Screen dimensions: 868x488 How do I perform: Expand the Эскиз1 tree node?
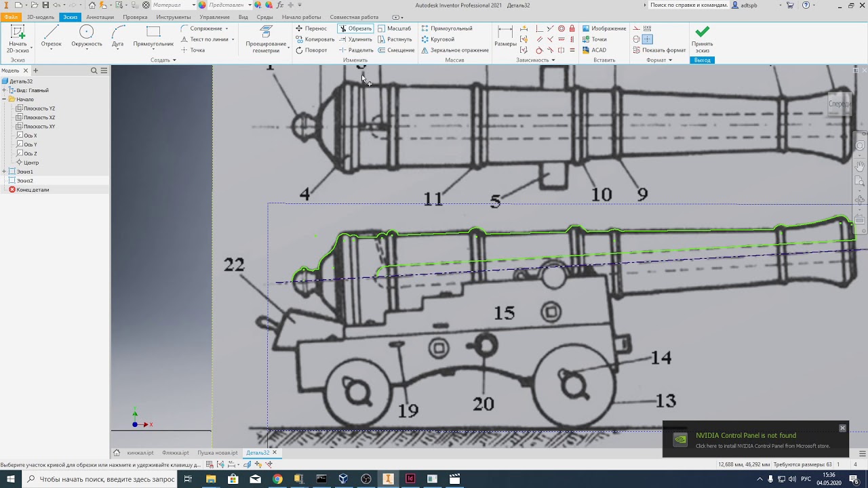click(4, 171)
